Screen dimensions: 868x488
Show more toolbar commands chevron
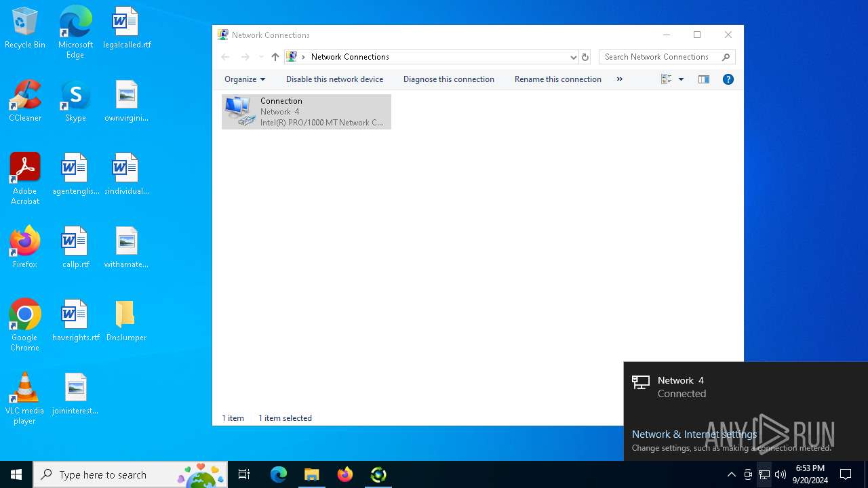[x=619, y=79]
